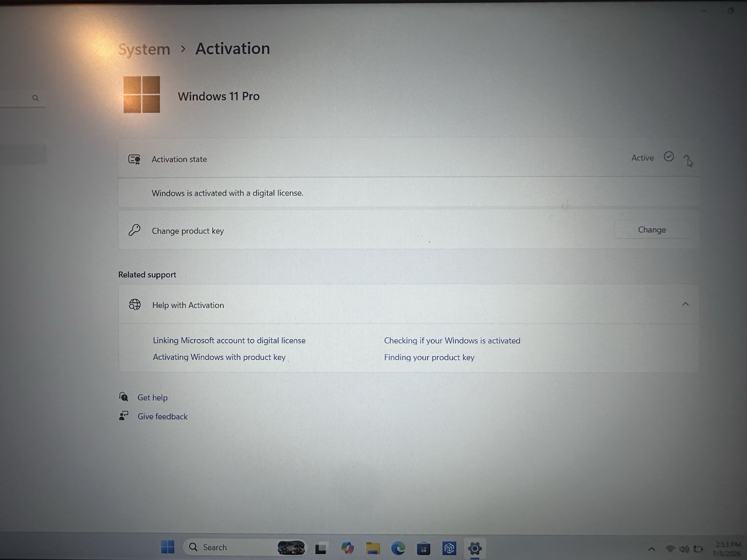
Task: Click the taskbar Search box
Action: tap(246, 547)
